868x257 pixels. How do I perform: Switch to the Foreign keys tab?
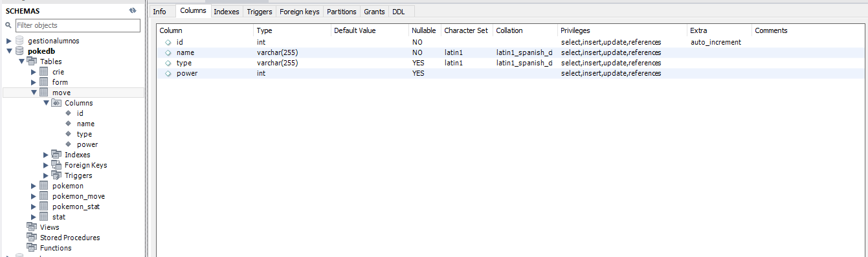tap(300, 12)
